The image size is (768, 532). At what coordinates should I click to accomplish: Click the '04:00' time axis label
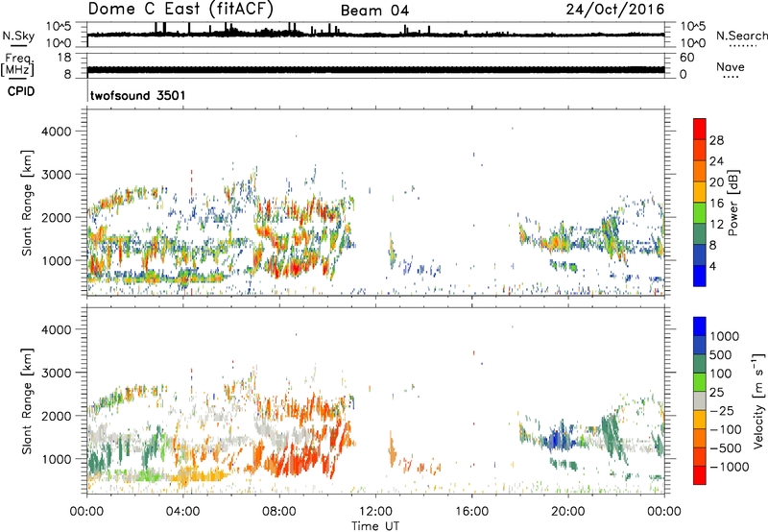coord(183,512)
